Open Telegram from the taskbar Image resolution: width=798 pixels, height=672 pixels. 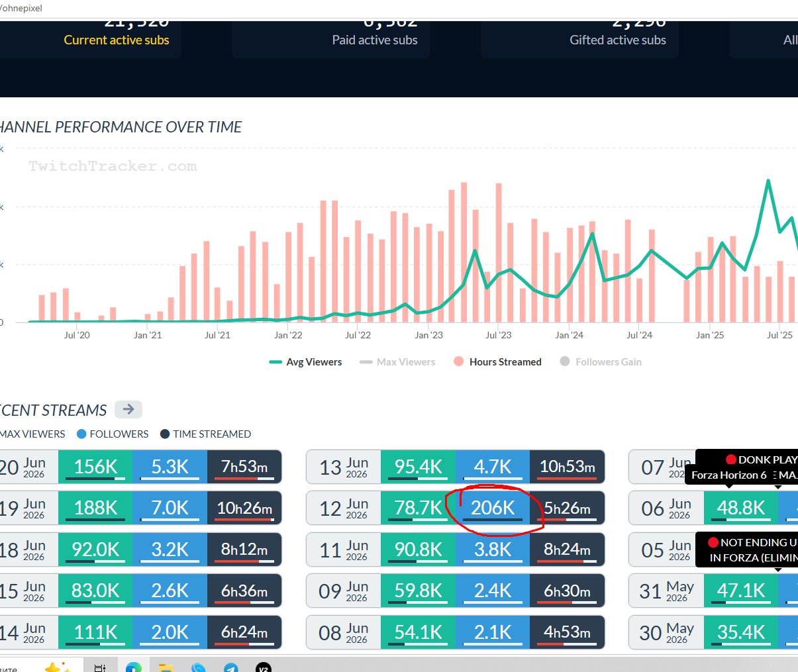[230, 667]
